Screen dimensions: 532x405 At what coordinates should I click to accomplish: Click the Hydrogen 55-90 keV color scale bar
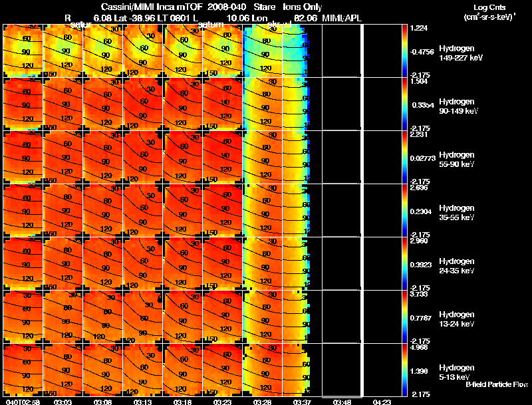tap(404, 158)
